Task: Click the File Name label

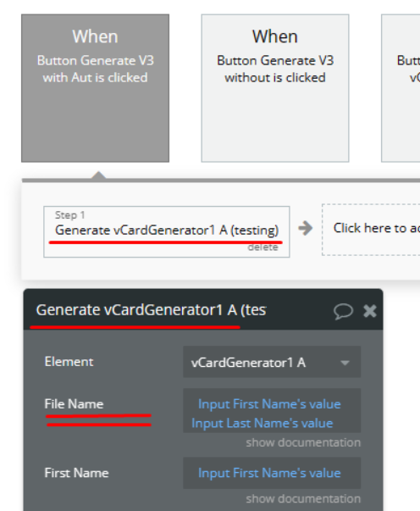Action: coord(74,404)
